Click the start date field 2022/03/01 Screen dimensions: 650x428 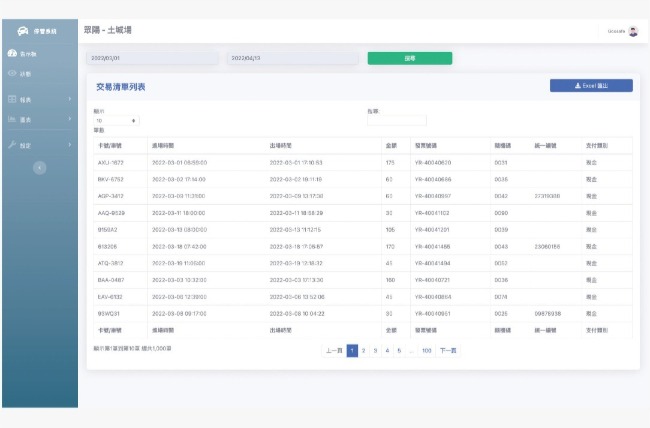point(152,58)
